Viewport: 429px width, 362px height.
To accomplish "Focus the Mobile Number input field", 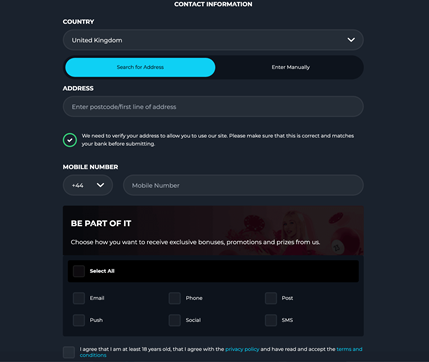I will (x=243, y=185).
